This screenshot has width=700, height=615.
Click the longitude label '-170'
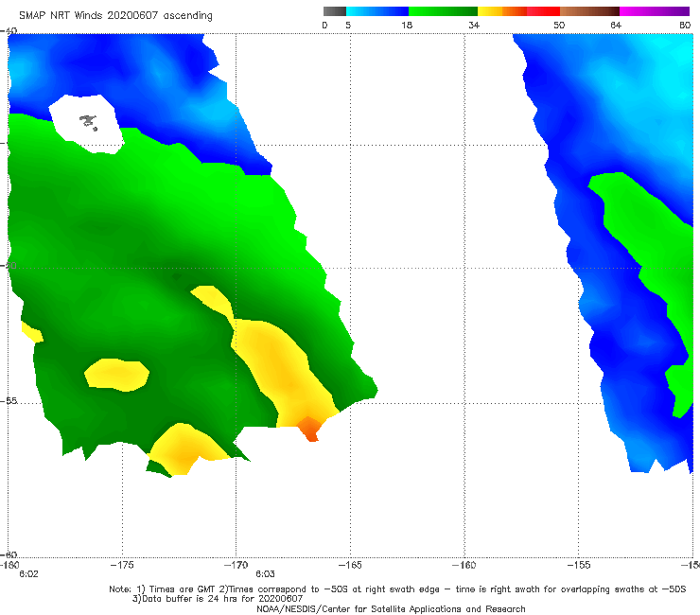pos(236,565)
